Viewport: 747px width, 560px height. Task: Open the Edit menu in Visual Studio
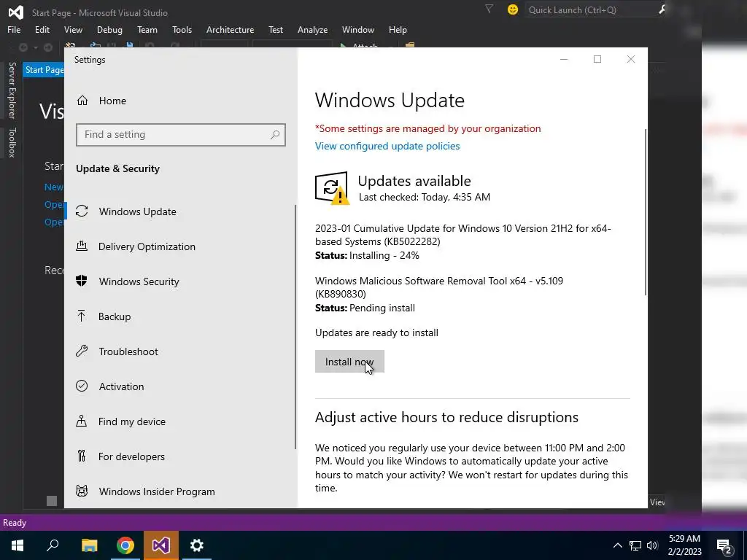[42, 29]
